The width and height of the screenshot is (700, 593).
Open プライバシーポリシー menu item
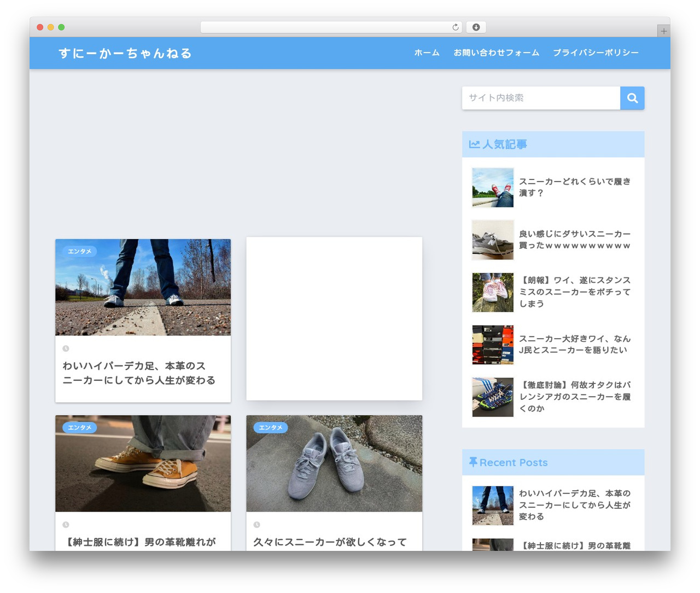[596, 53]
